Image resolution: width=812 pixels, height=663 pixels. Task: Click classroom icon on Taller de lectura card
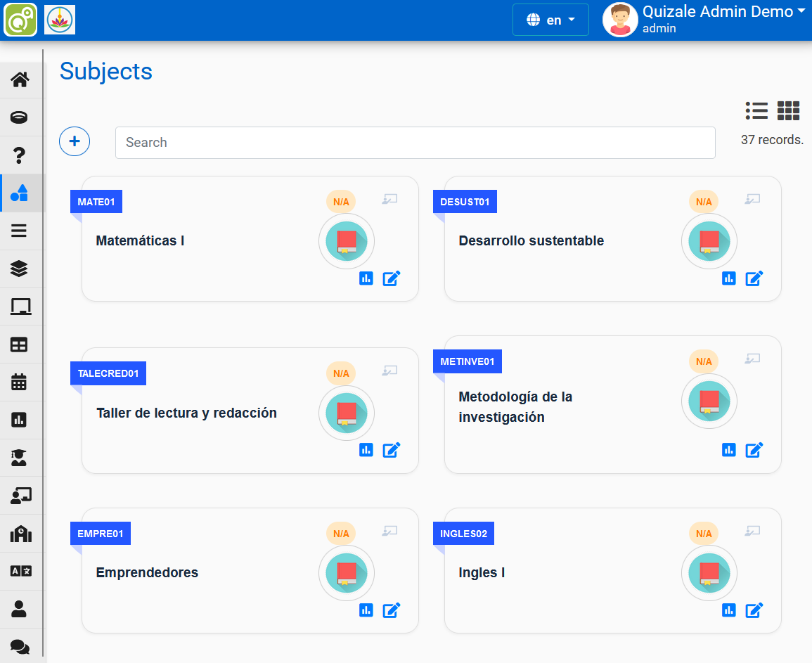click(389, 371)
